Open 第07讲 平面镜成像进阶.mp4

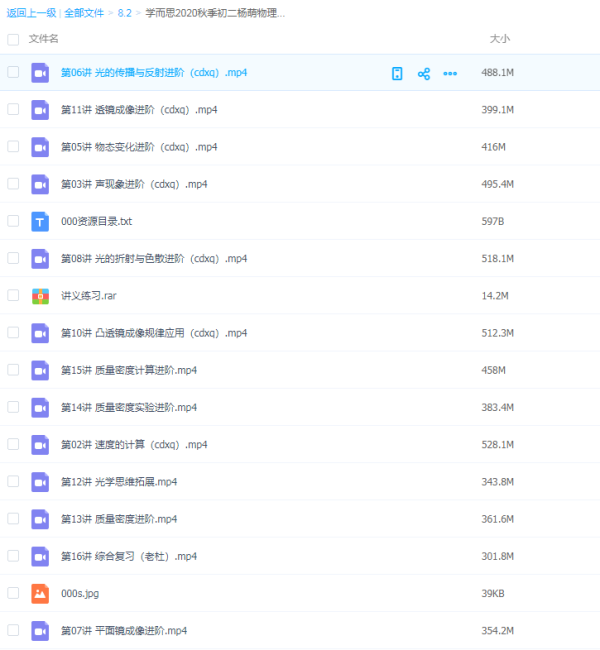tap(124, 631)
